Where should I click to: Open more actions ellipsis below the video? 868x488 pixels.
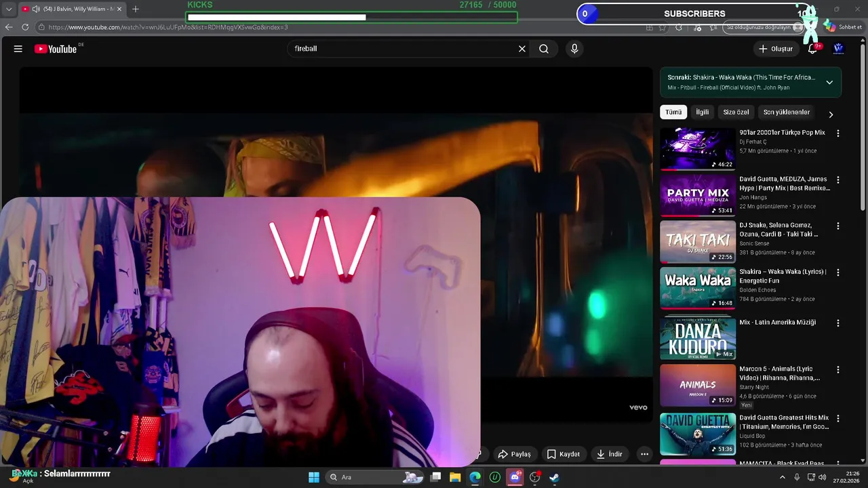pos(644,454)
